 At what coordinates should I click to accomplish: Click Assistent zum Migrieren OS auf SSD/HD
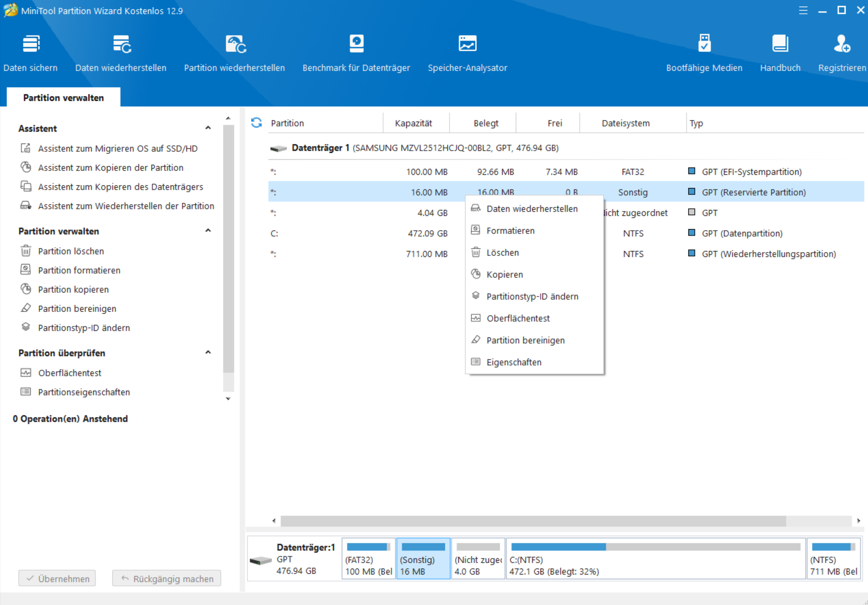click(x=117, y=149)
